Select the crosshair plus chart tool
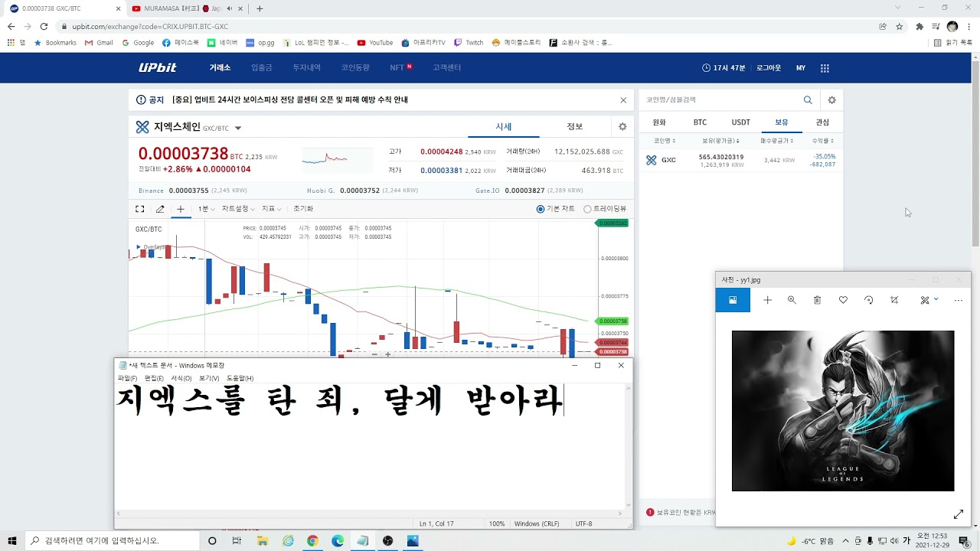The image size is (980, 551). [x=181, y=209]
